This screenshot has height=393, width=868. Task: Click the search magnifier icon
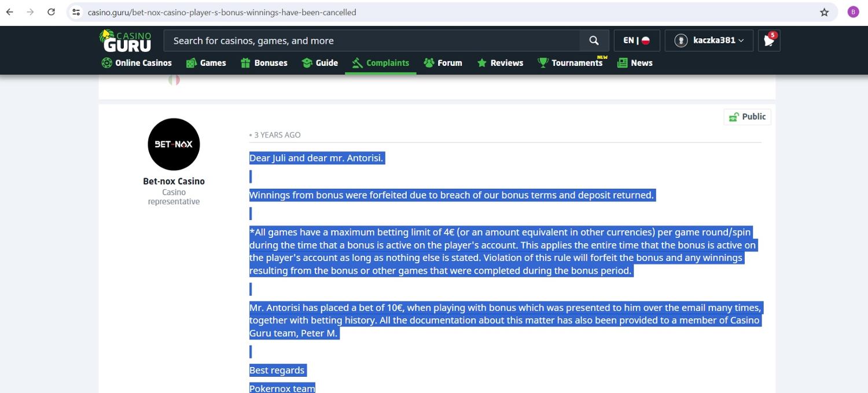click(594, 41)
